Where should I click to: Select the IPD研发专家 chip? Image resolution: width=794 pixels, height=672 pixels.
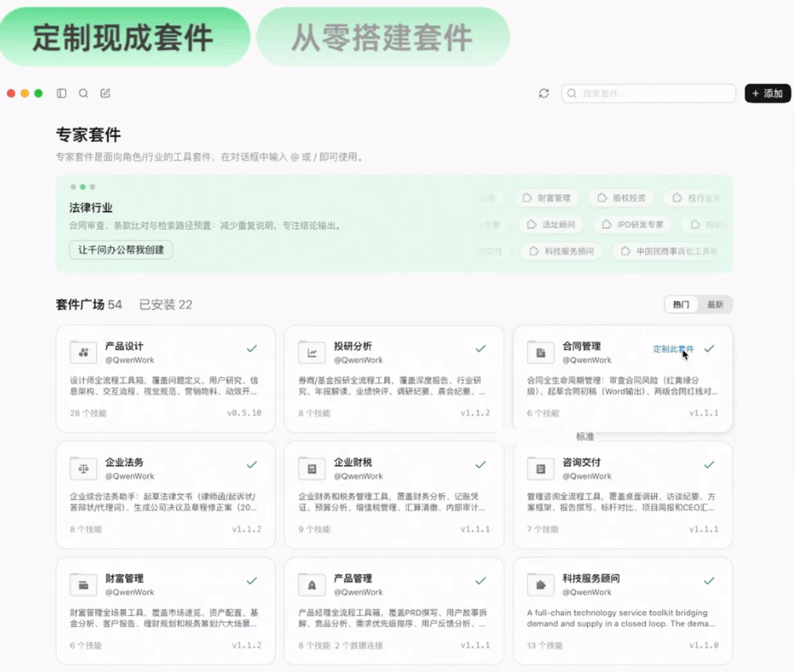pyautogui.click(x=632, y=224)
